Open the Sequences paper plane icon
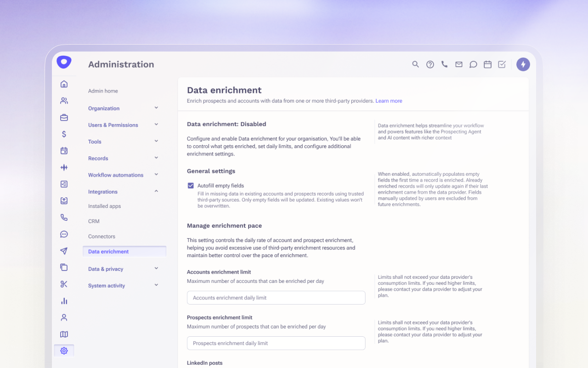The image size is (588, 368). click(x=64, y=251)
